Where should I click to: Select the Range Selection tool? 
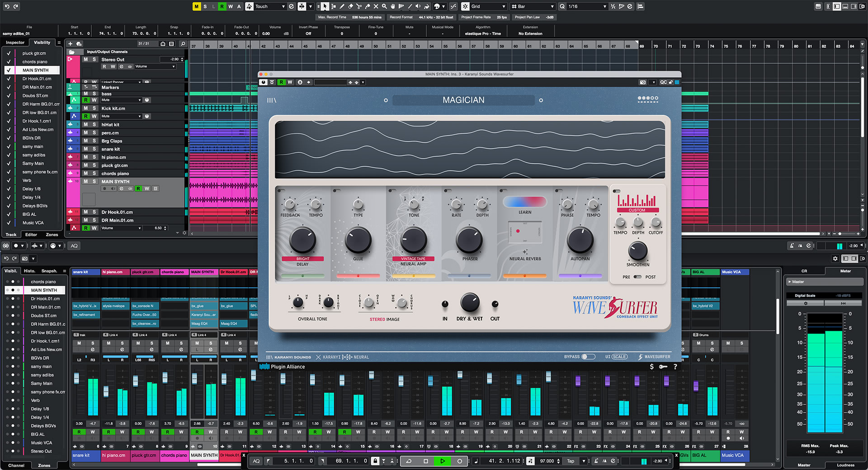point(333,6)
